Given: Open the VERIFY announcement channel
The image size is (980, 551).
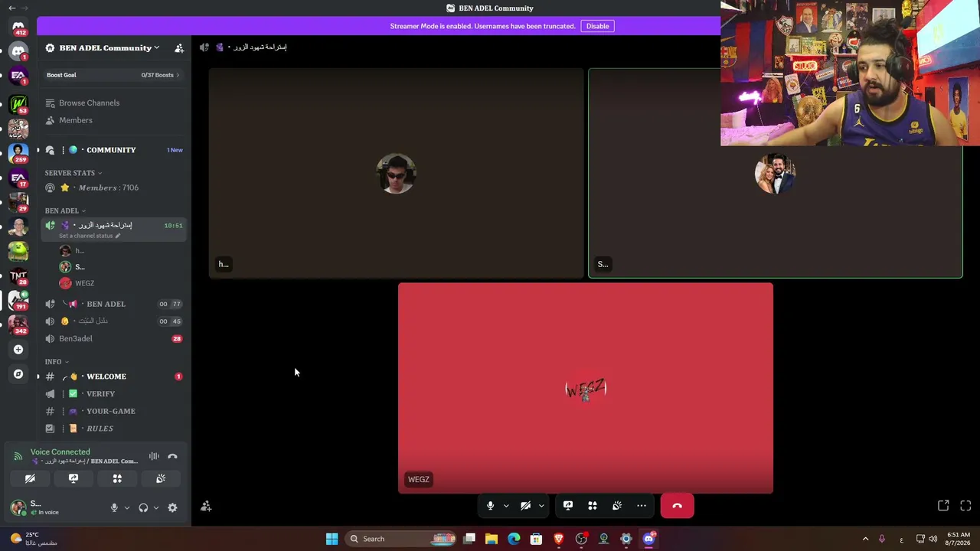Looking at the screenshot, I should [x=113, y=394].
